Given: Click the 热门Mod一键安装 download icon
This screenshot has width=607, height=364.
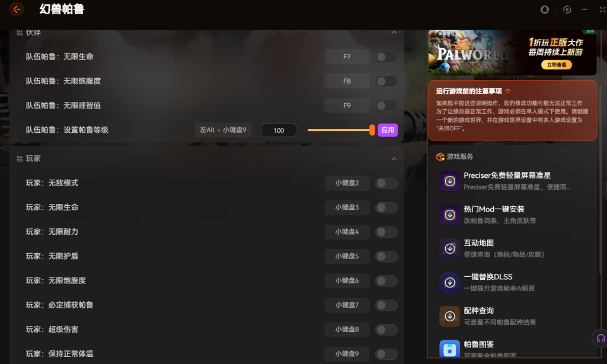Looking at the screenshot, I should [450, 215].
